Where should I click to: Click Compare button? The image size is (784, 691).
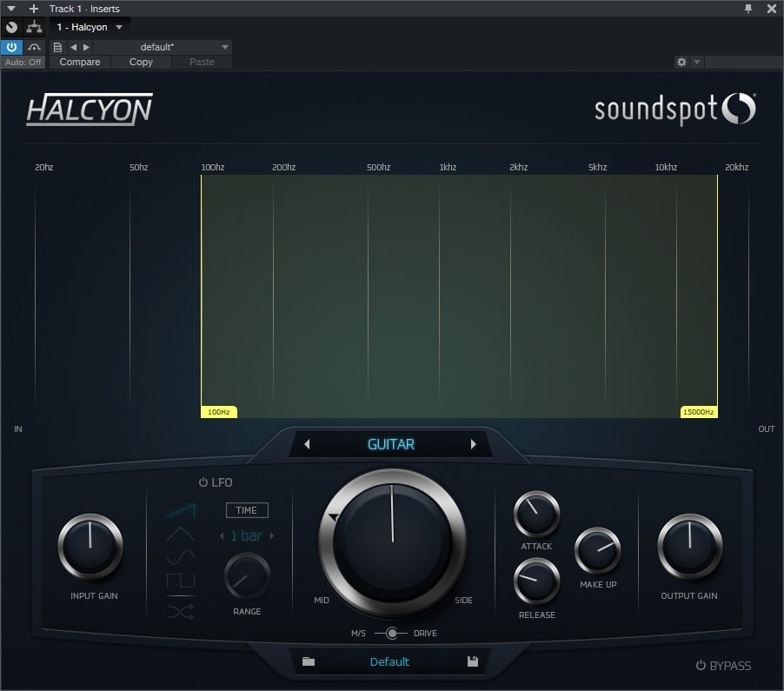click(x=80, y=62)
